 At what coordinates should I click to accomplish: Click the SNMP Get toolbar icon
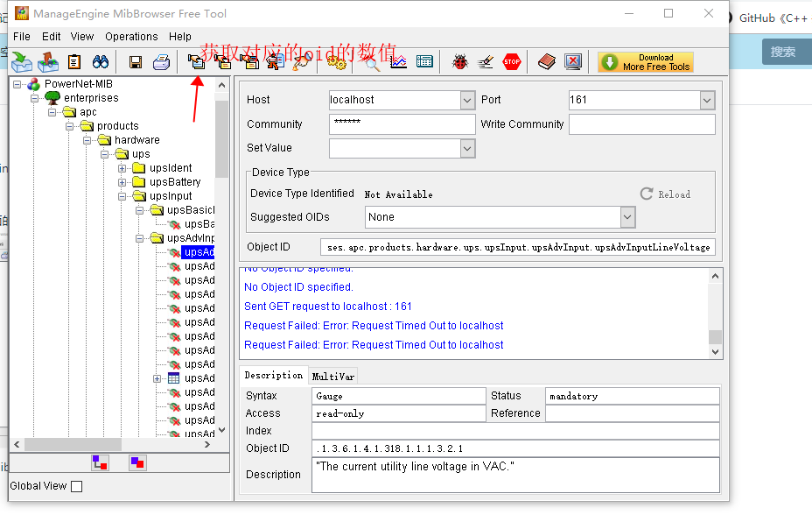(x=196, y=62)
